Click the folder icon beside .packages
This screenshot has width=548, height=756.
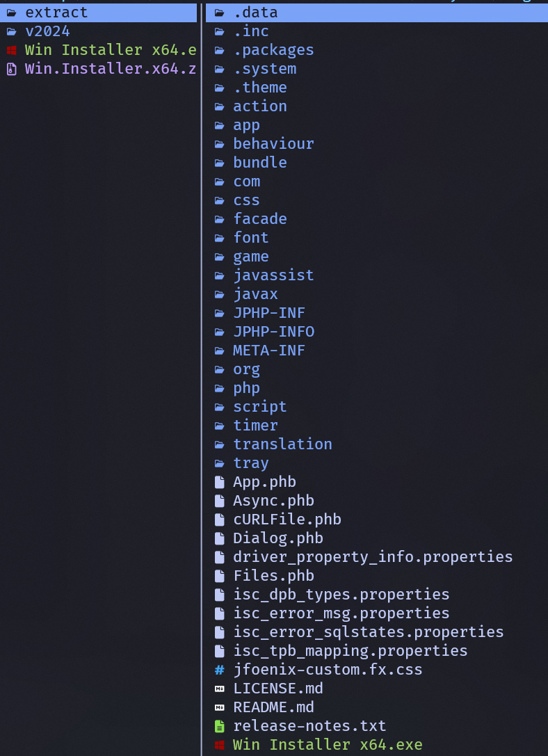point(219,50)
